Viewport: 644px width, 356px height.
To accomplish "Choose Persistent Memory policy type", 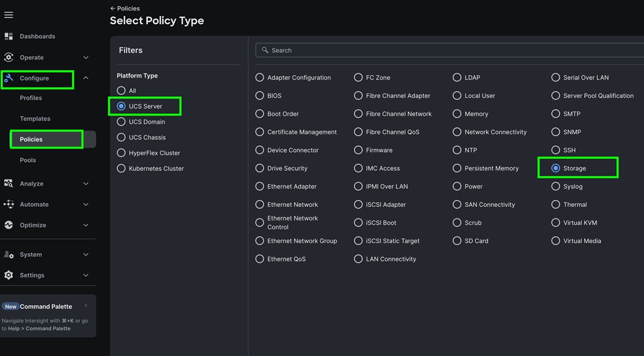I will tap(457, 168).
